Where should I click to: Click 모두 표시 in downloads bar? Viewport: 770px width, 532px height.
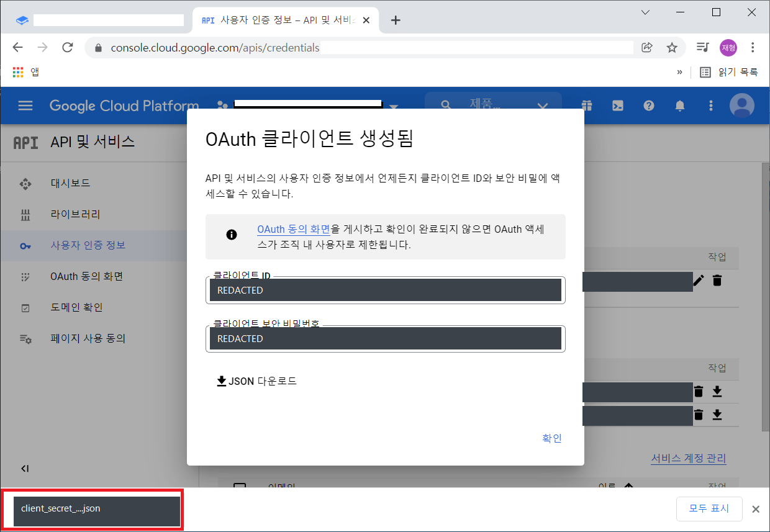pyautogui.click(x=710, y=509)
